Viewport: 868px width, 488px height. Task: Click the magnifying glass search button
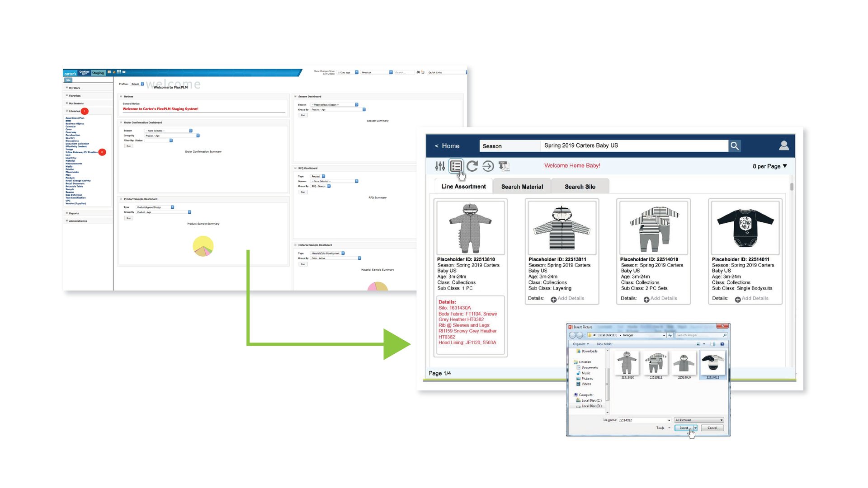(x=735, y=146)
